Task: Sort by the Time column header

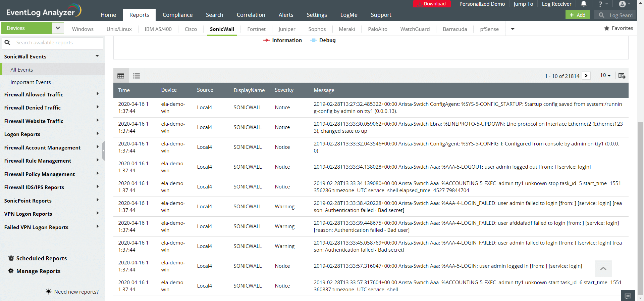Action: tap(124, 90)
